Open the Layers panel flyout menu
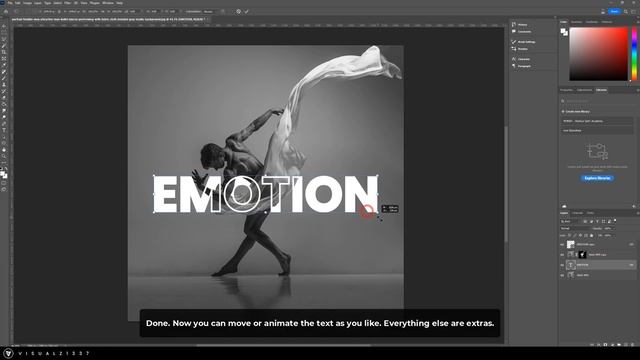This screenshot has width=640, height=360. [638, 213]
